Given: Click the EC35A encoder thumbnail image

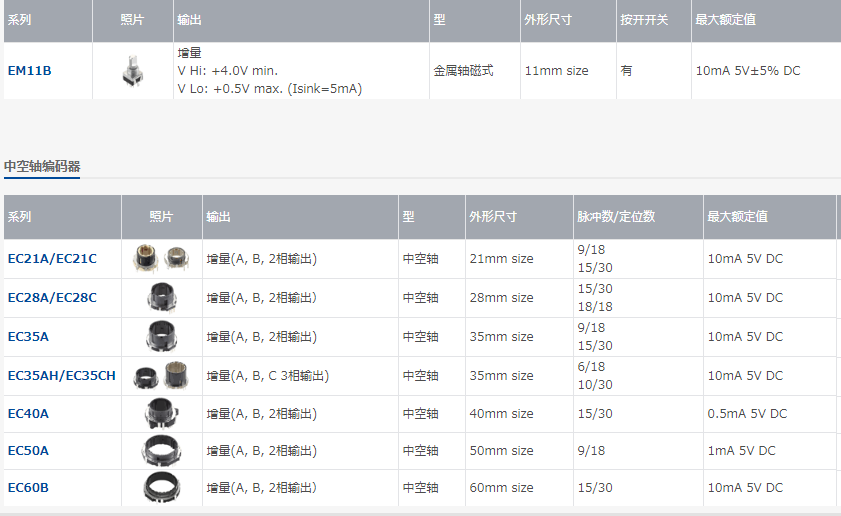Looking at the screenshot, I should [x=161, y=336].
